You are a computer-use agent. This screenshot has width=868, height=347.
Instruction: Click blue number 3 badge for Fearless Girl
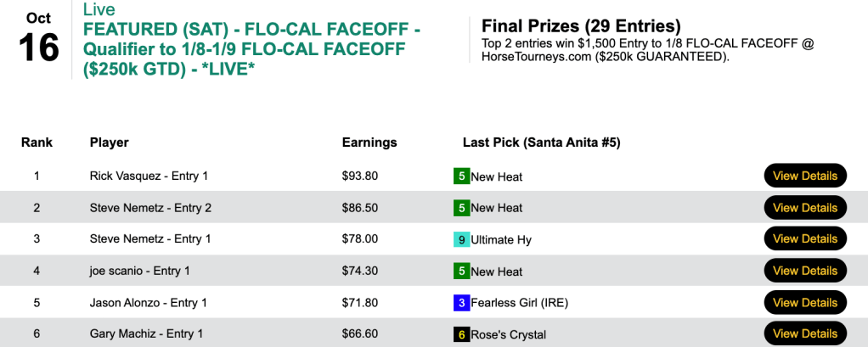[461, 303]
